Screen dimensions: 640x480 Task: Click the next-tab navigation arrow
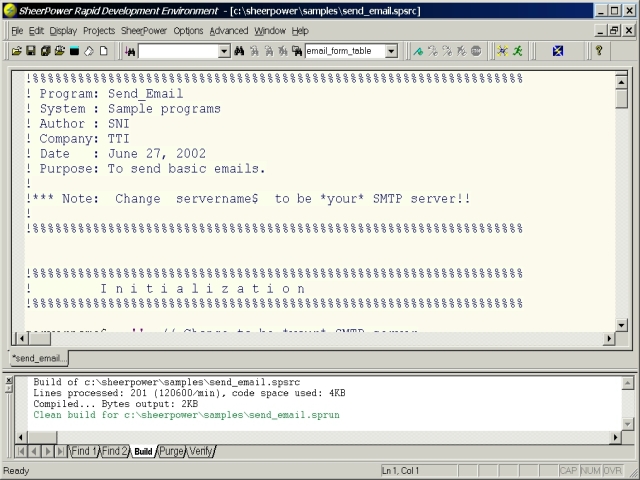point(48,451)
